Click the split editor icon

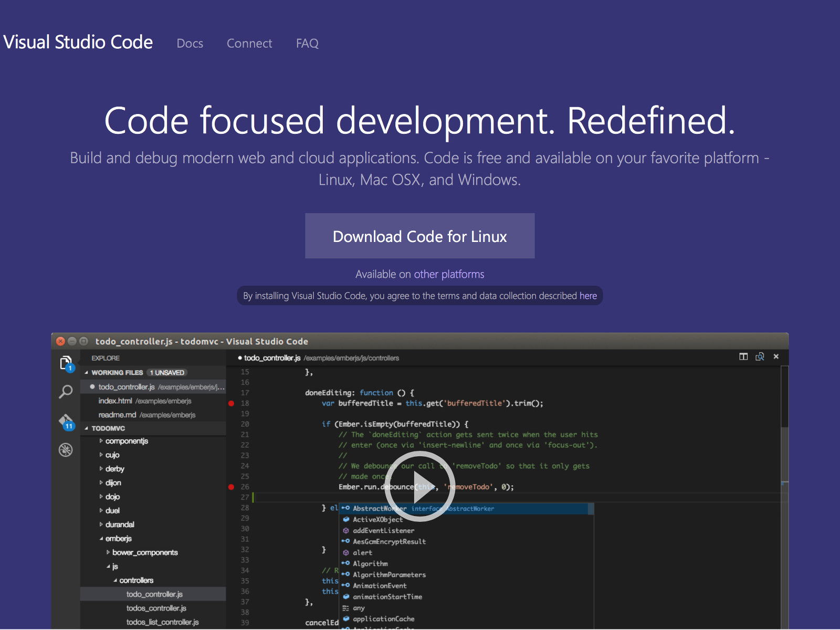click(x=743, y=356)
